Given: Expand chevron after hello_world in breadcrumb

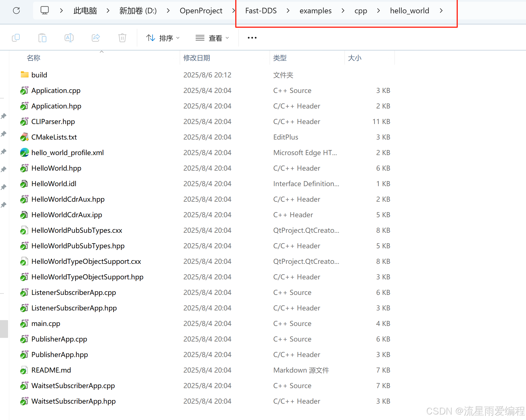Looking at the screenshot, I should click(441, 11).
